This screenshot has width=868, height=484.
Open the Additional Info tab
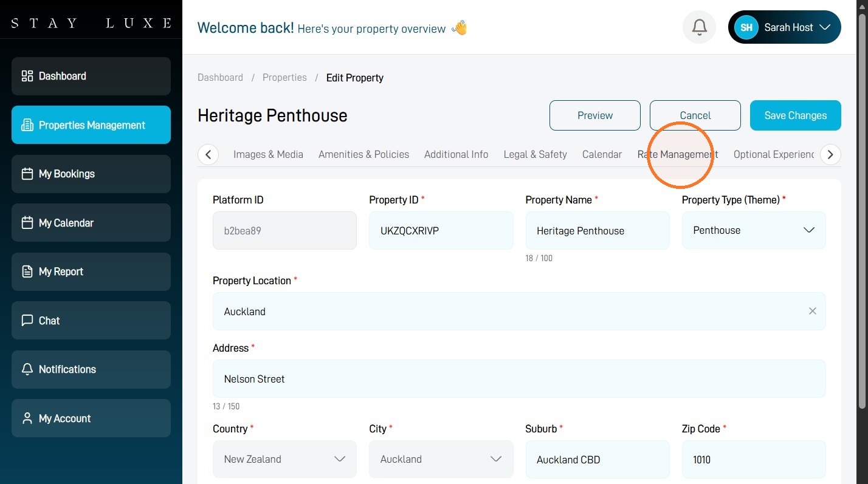click(x=456, y=154)
